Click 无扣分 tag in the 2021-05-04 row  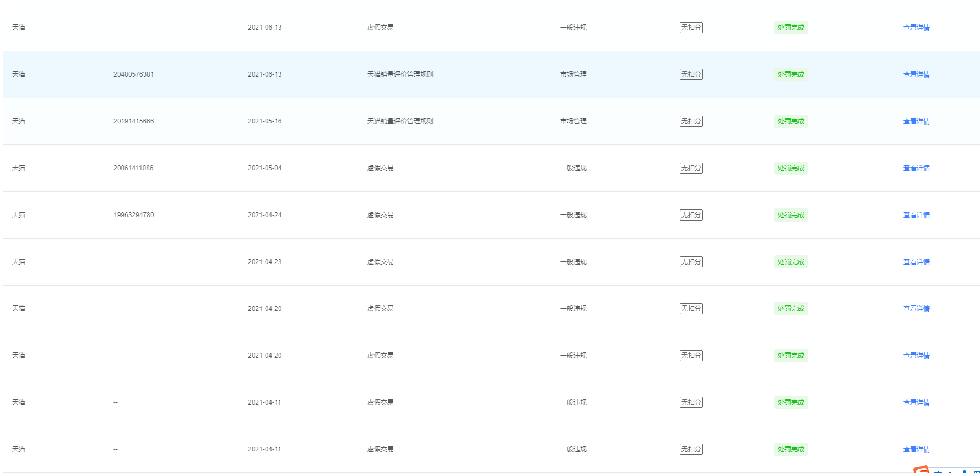(x=691, y=168)
